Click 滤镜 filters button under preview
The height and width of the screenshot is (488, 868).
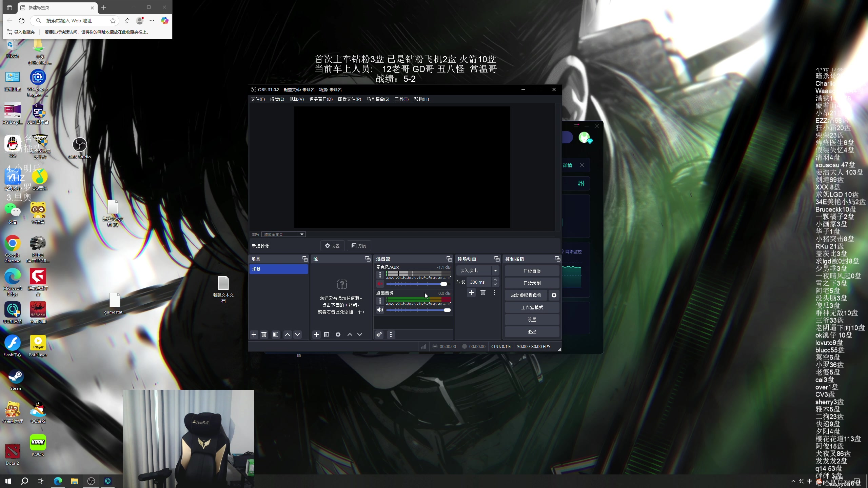click(x=359, y=246)
